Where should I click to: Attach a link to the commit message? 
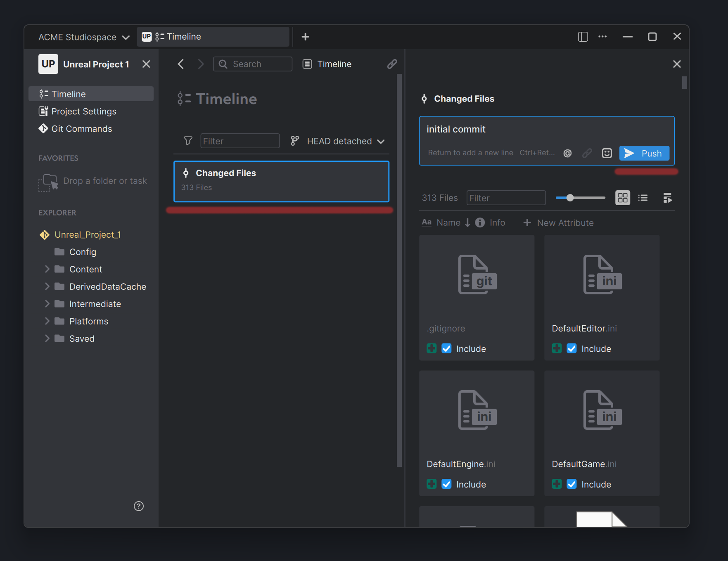pos(587,153)
